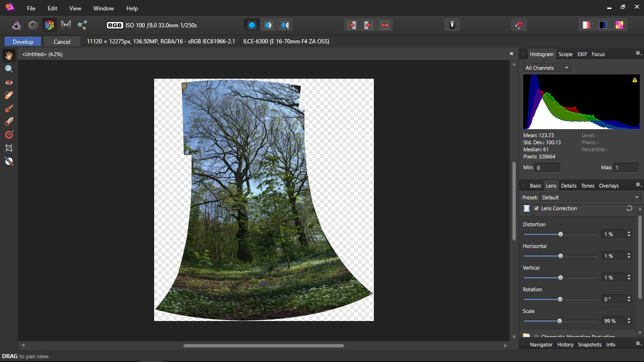Screen dimensions: 644x362
Task: Uncheck the Lens Correction checkbox
Action: pyautogui.click(x=537, y=208)
